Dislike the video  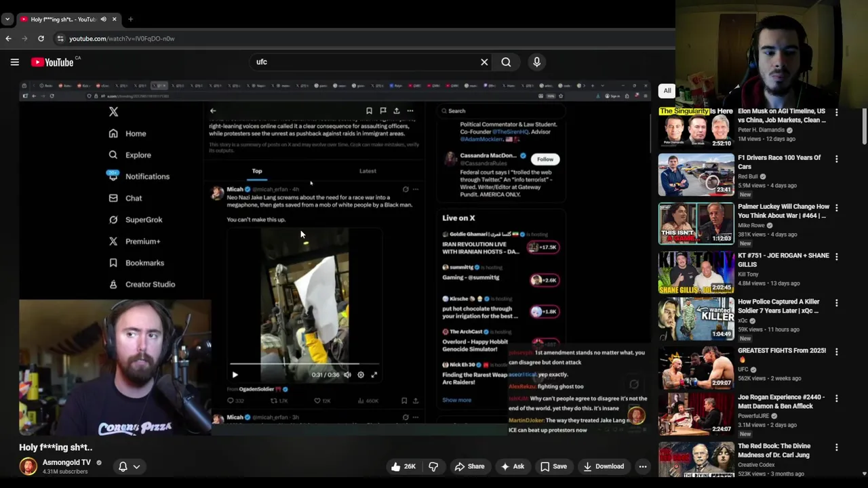click(x=433, y=466)
